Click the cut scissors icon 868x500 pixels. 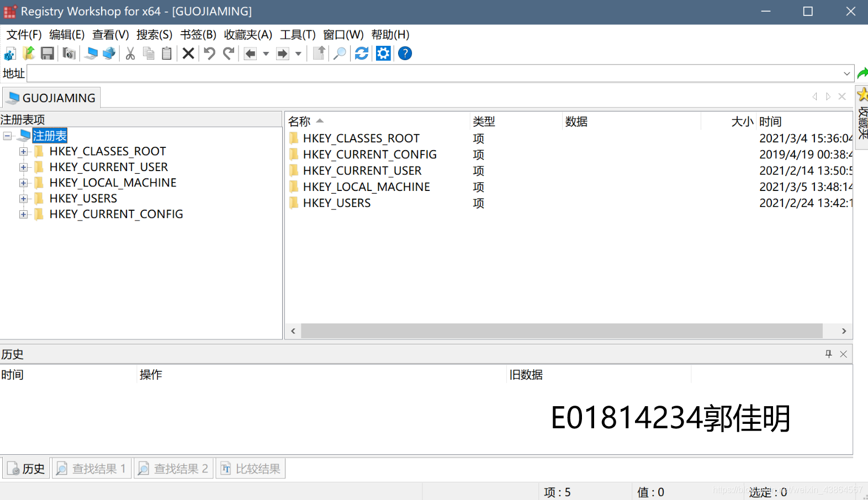(x=130, y=54)
